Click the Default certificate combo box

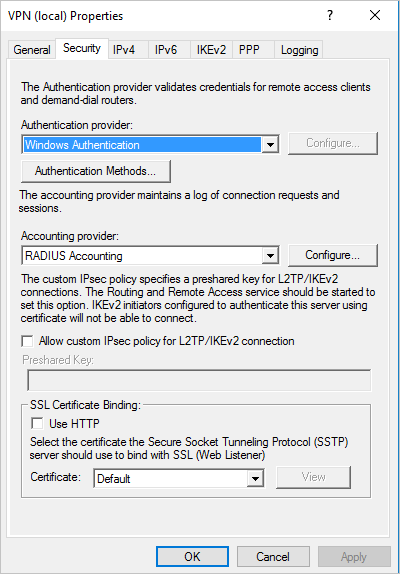[179, 478]
